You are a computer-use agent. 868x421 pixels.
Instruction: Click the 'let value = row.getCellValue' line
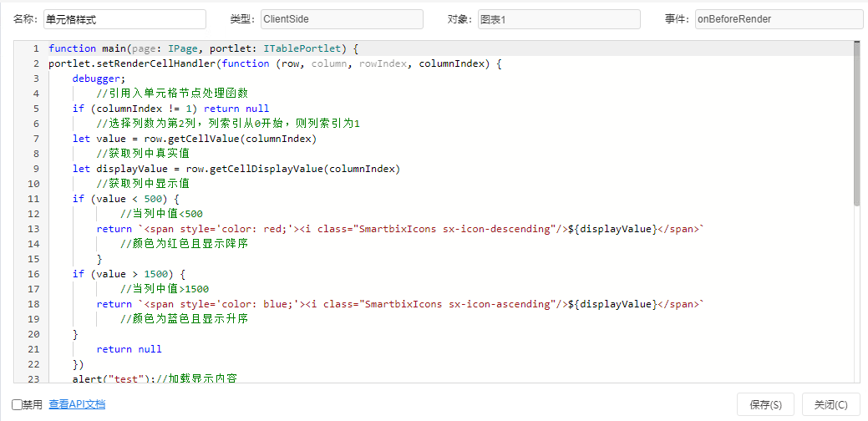[195, 139]
